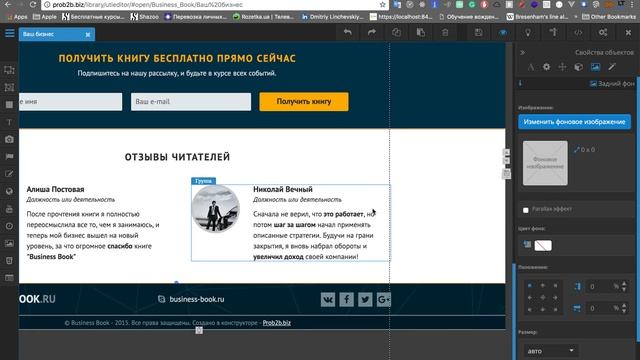Screen dimensions: 640x360
Task: Select the flag button tool in sidebar
Action: point(9,157)
